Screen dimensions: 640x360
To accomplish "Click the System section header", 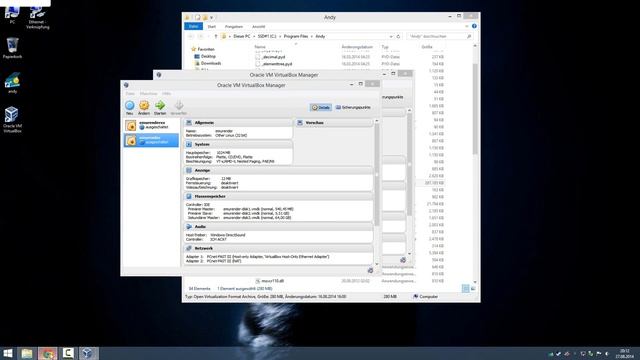I will 238,144.
